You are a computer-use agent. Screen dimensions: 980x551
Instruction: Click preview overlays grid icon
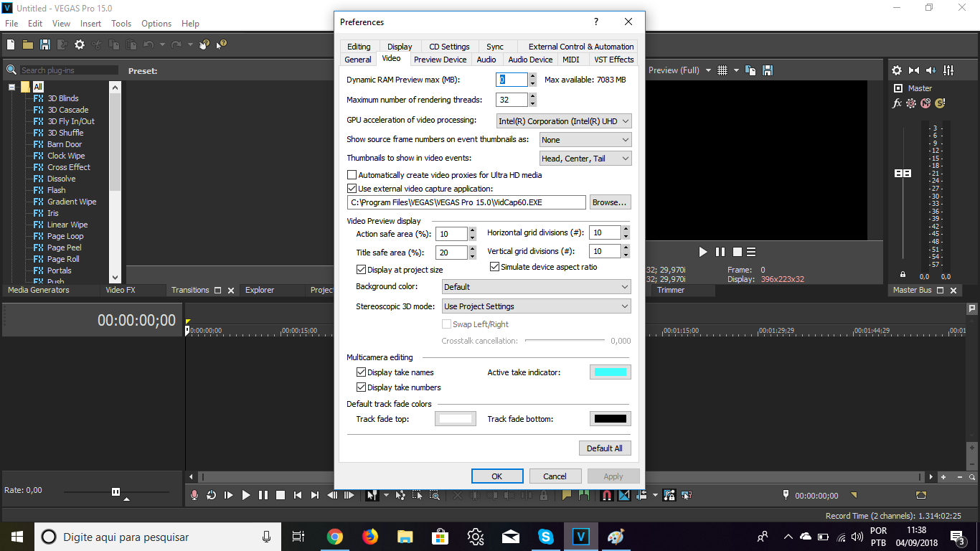(x=722, y=70)
